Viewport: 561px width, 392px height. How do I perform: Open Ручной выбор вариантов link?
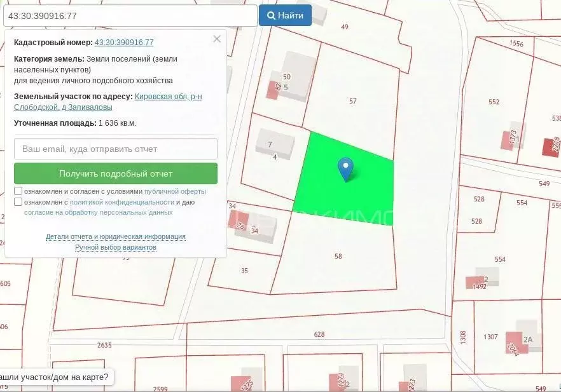pos(116,247)
